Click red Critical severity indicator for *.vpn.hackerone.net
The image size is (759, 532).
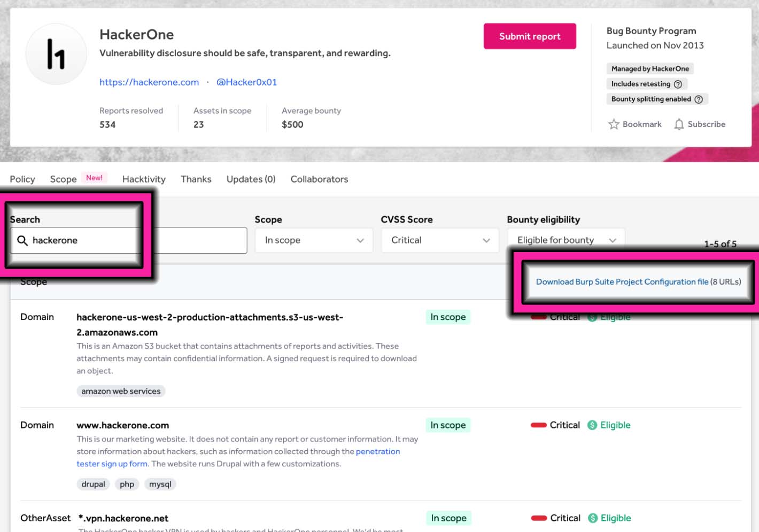click(539, 518)
